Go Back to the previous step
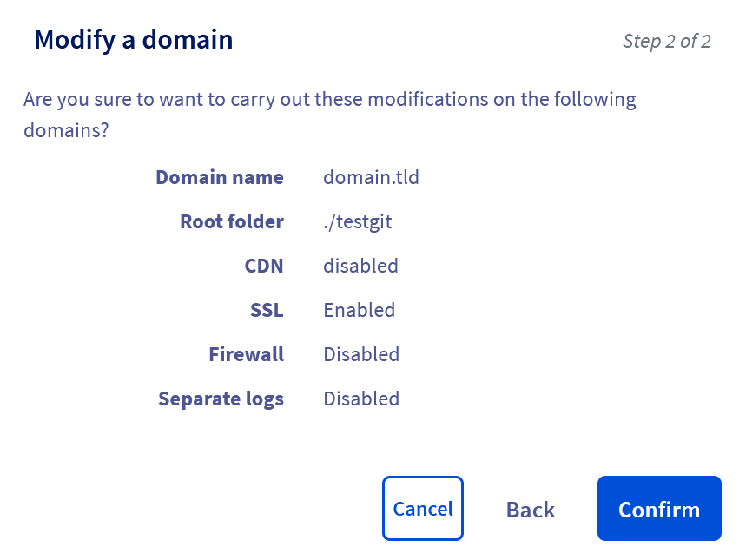The height and width of the screenshot is (560, 746). point(530,509)
